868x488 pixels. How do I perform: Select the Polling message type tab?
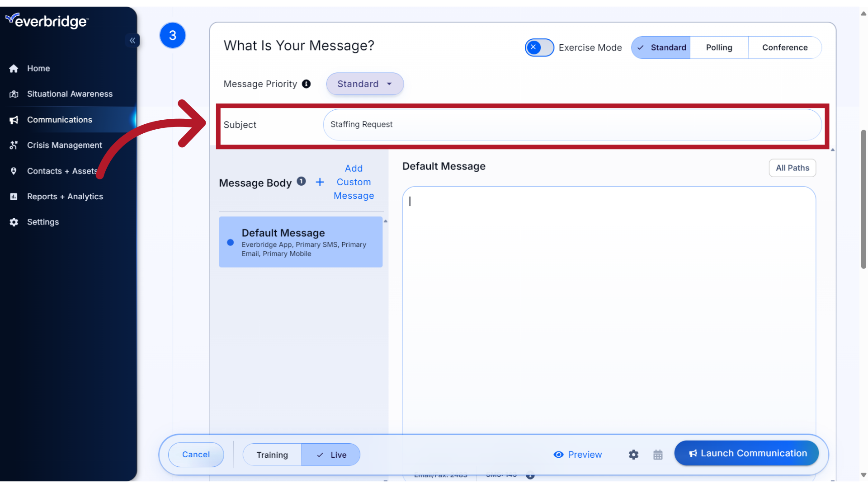[719, 47]
